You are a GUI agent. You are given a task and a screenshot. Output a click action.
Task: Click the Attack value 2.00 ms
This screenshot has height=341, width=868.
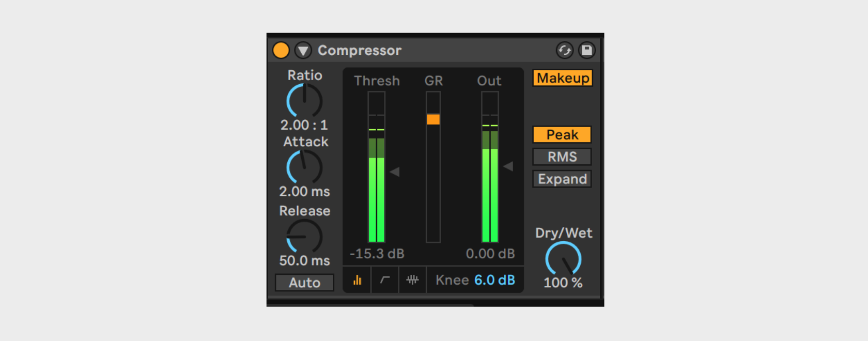coord(305,192)
